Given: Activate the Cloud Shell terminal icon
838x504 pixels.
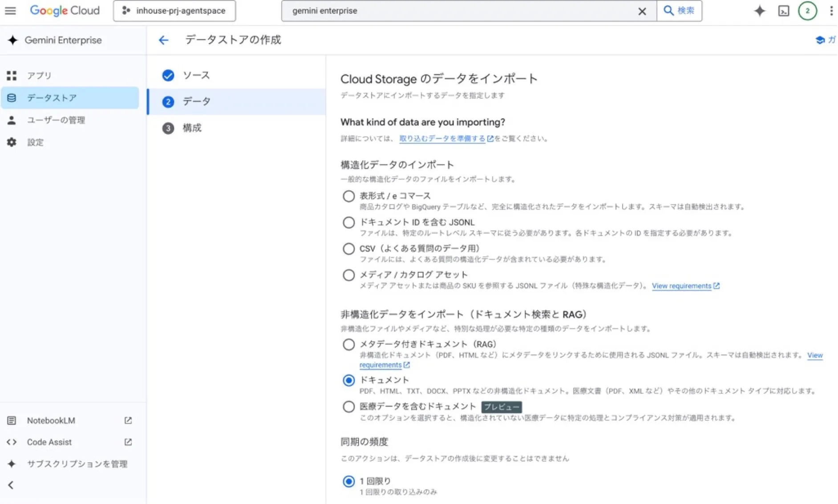Looking at the screenshot, I should click(x=783, y=11).
